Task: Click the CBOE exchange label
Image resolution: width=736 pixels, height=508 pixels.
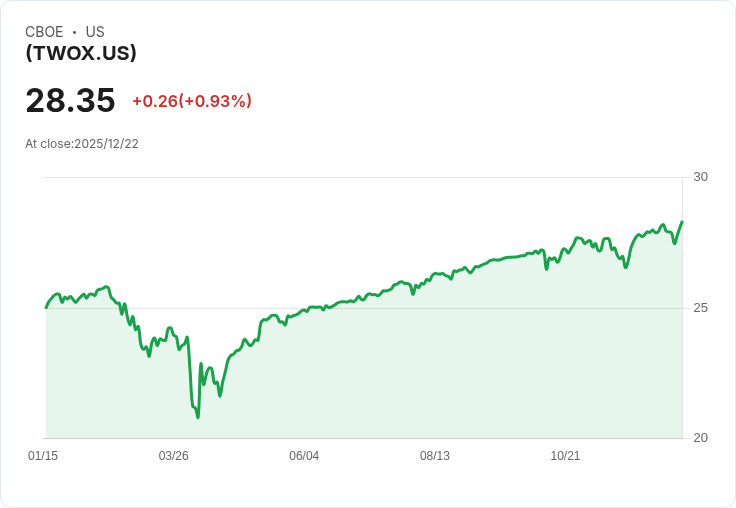Action: (x=44, y=32)
